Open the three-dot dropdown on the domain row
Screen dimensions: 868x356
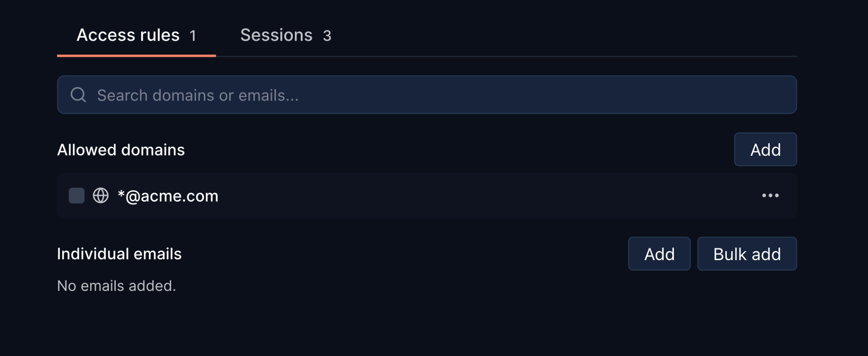(771, 195)
